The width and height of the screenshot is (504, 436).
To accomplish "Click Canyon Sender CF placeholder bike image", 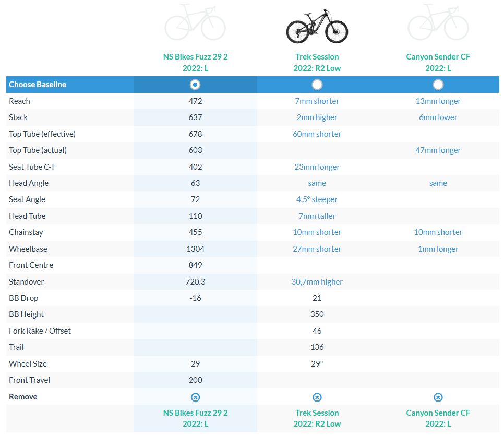I will coord(438,22).
